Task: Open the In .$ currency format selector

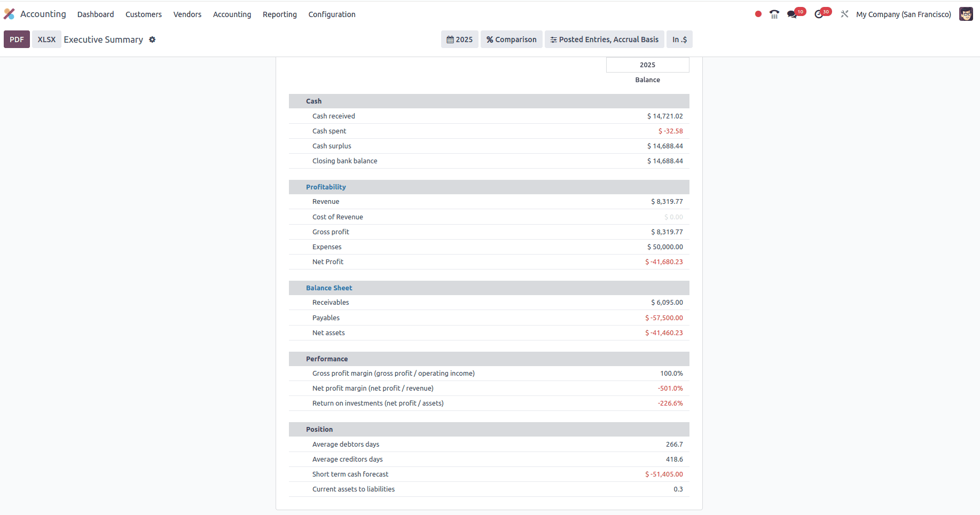Action: point(679,39)
